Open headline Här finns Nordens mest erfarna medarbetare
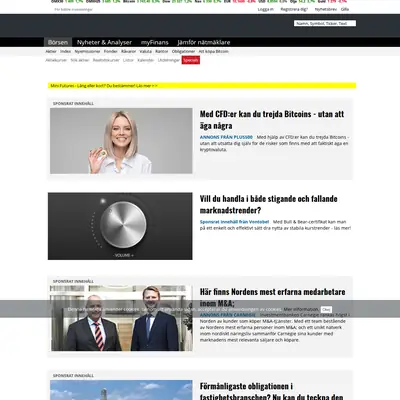The width and height of the screenshot is (400, 400). click(x=272, y=297)
